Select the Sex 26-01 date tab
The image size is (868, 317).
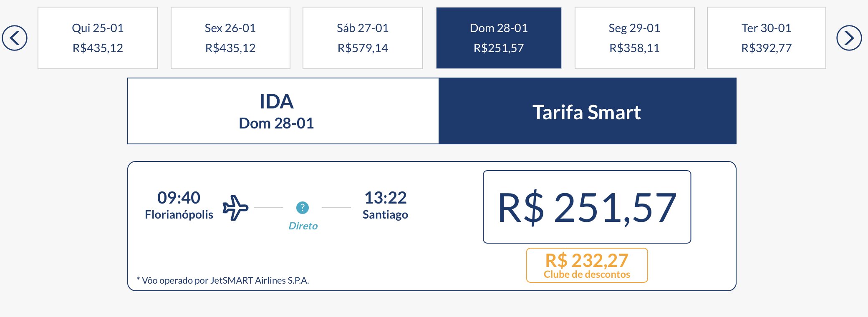[230, 38]
